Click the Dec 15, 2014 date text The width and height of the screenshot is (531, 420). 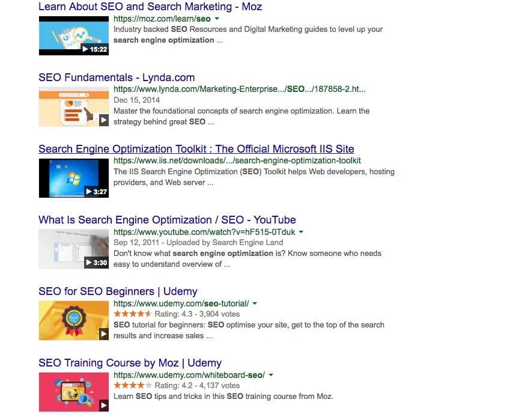[x=136, y=100]
